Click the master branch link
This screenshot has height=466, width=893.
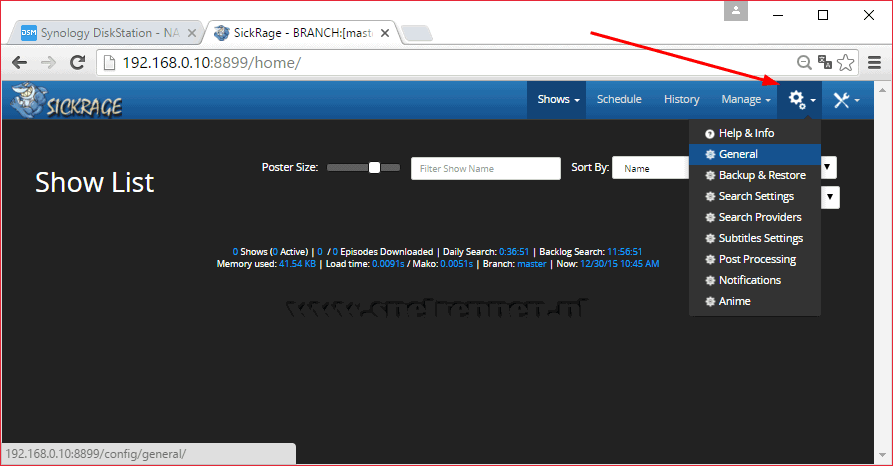click(531, 264)
